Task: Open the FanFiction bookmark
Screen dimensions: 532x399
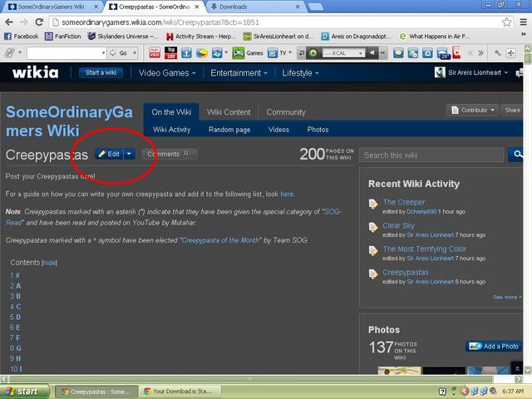Action: coord(63,37)
